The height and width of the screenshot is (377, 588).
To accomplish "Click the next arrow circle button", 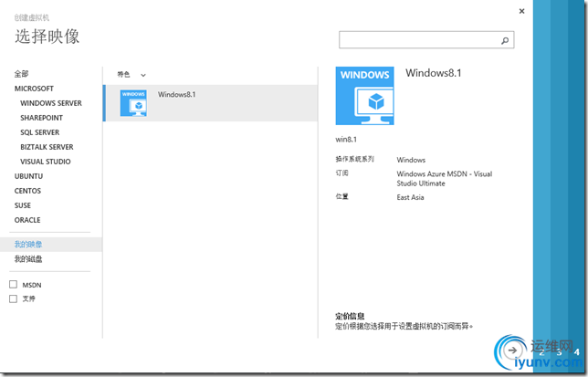I will (512, 351).
